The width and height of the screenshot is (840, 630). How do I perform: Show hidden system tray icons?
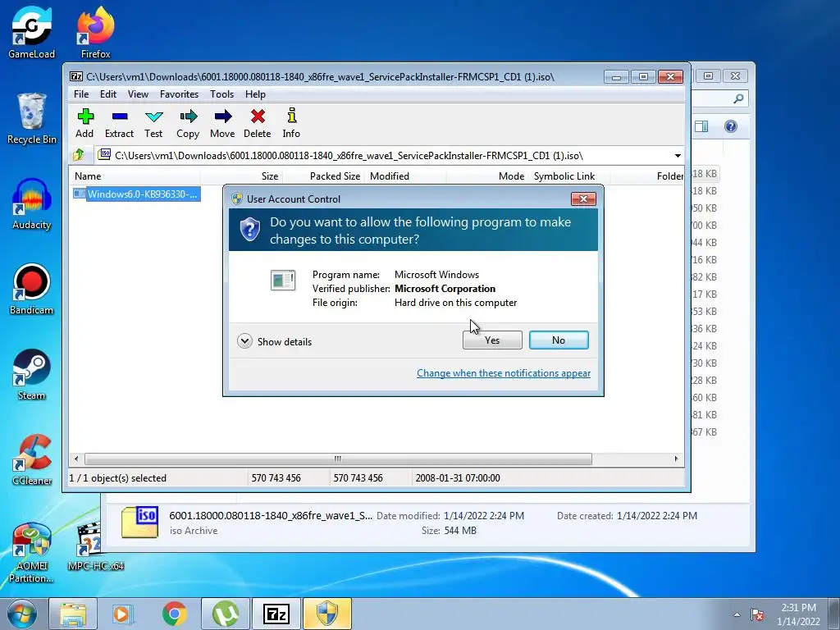737,614
